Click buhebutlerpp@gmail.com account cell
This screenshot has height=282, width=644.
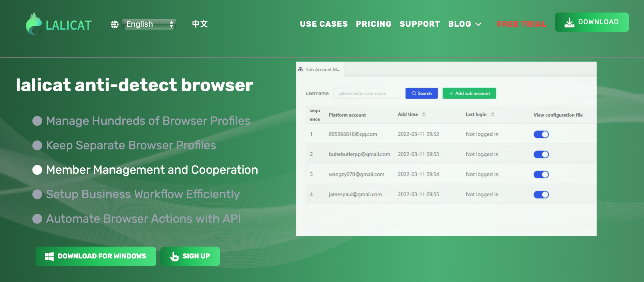click(x=359, y=154)
